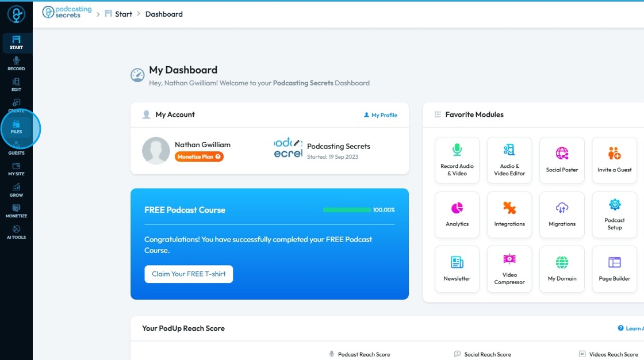Open the My Domain module

coord(562,269)
